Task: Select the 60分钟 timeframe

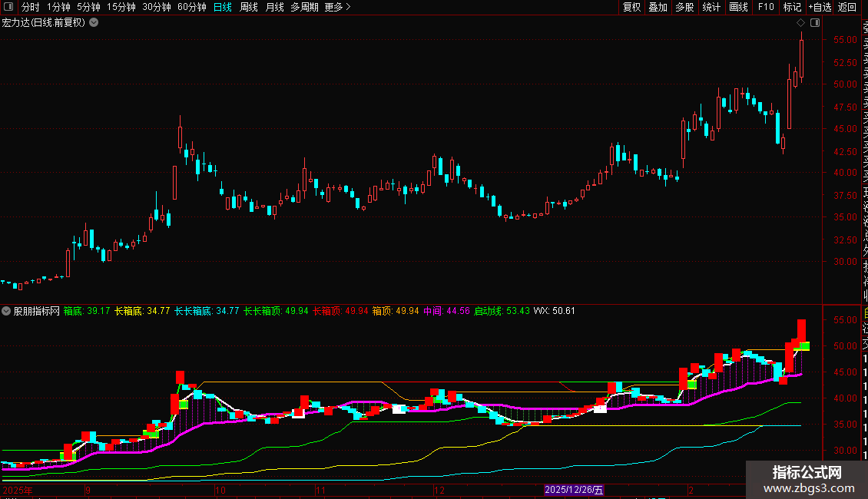Action: 191,7
